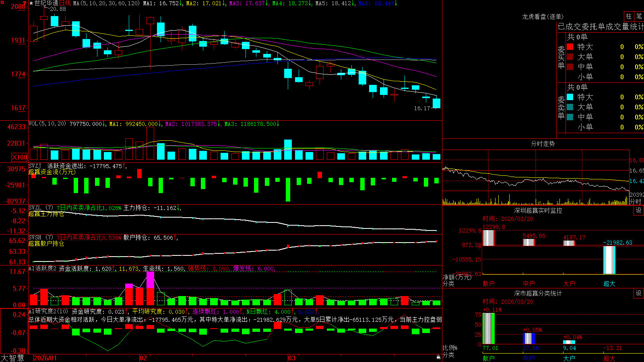Image resolution: width=644 pixels, height=362 pixels.
Task: Select 散户 category in 深市超赢分类统计
Action: pos(489,358)
